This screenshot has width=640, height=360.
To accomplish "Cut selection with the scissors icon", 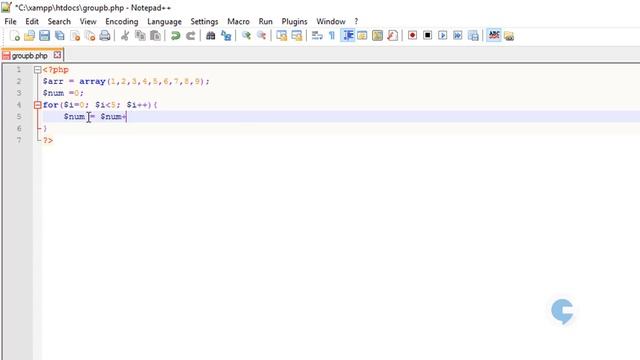I will [x=125, y=36].
